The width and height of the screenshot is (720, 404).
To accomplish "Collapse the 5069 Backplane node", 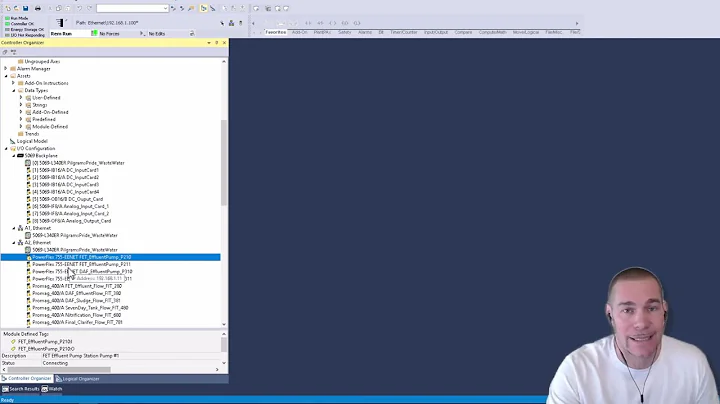I will pyautogui.click(x=13, y=156).
